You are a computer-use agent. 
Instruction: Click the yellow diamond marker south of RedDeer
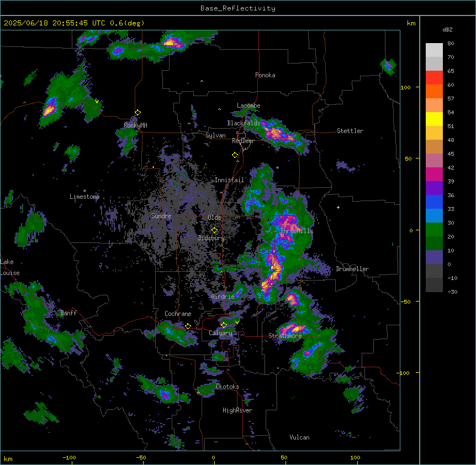click(x=235, y=155)
